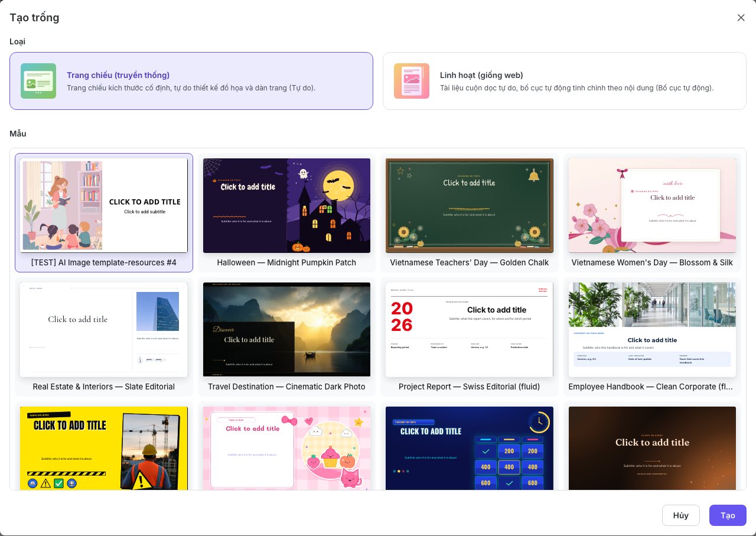Choose the pink kawaii cupcake template
Image resolution: width=756 pixels, height=536 pixels.
(x=286, y=447)
